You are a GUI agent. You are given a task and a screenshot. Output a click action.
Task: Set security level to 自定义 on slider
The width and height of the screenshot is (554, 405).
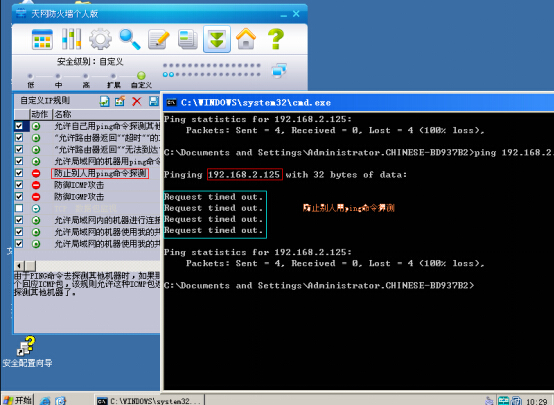(x=141, y=76)
